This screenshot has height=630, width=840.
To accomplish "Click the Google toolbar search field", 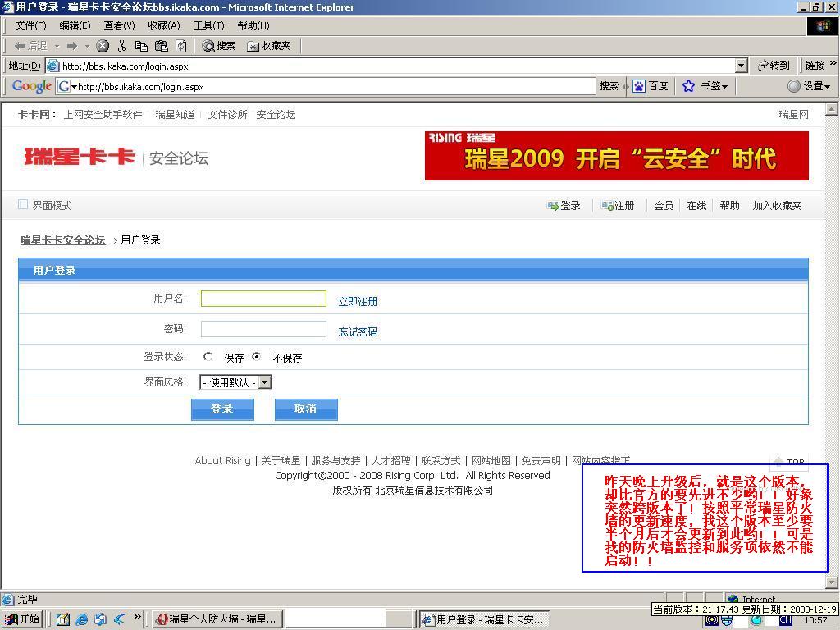I will pyautogui.click(x=326, y=86).
